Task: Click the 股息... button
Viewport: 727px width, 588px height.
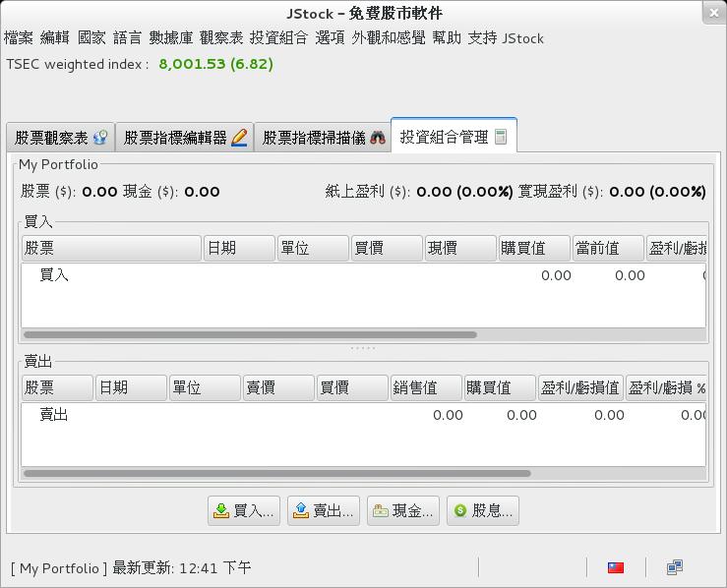Action: pyautogui.click(x=483, y=510)
